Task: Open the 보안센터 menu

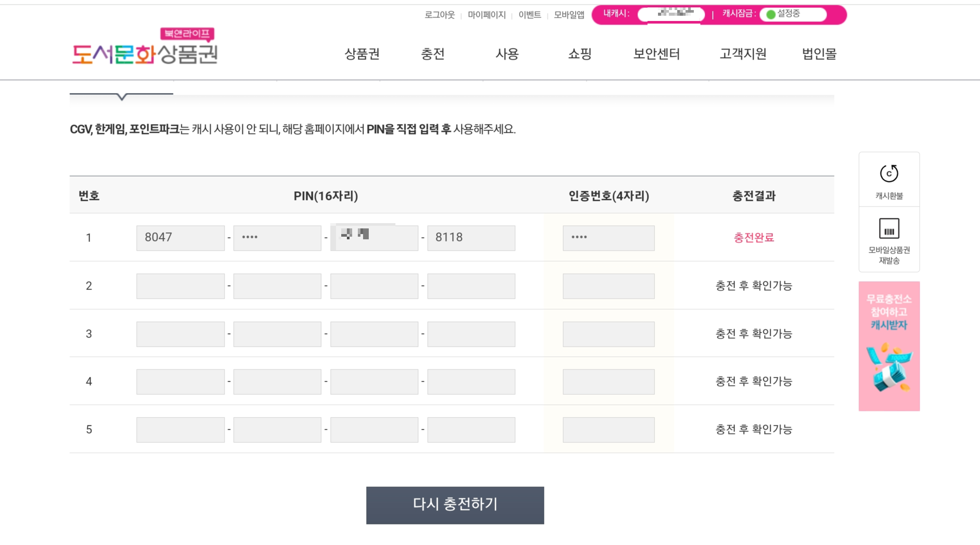Action: (656, 54)
